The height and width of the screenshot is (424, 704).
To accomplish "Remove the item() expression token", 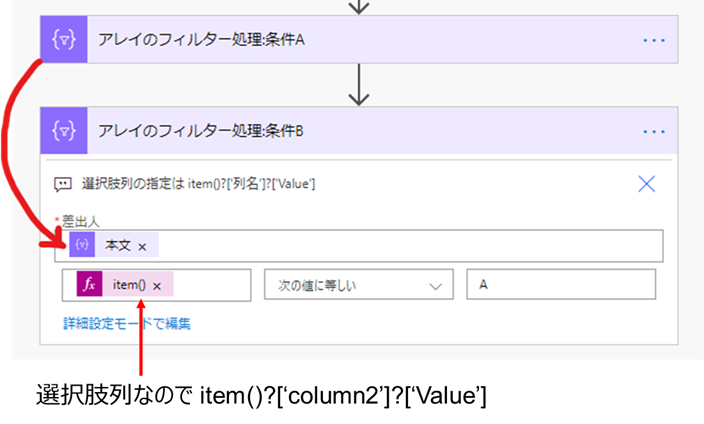I will point(157,286).
